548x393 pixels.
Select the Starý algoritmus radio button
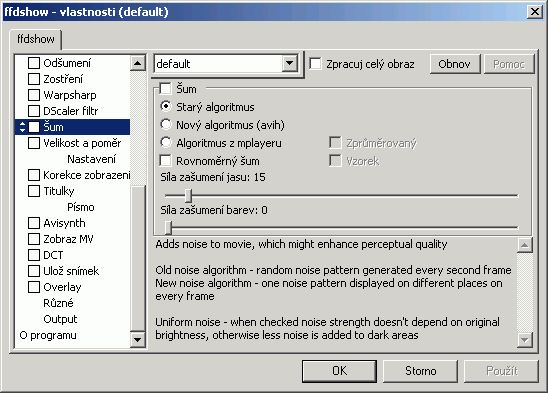pyautogui.click(x=166, y=106)
